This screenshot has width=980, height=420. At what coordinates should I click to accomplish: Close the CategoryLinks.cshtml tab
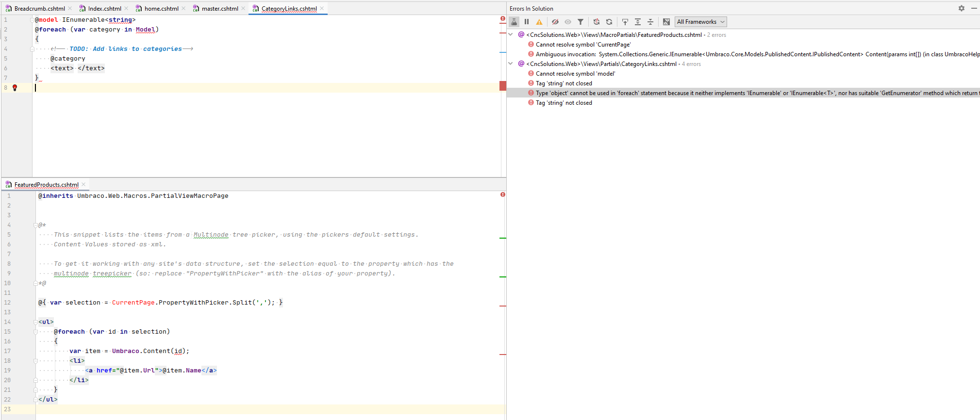click(x=322, y=8)
